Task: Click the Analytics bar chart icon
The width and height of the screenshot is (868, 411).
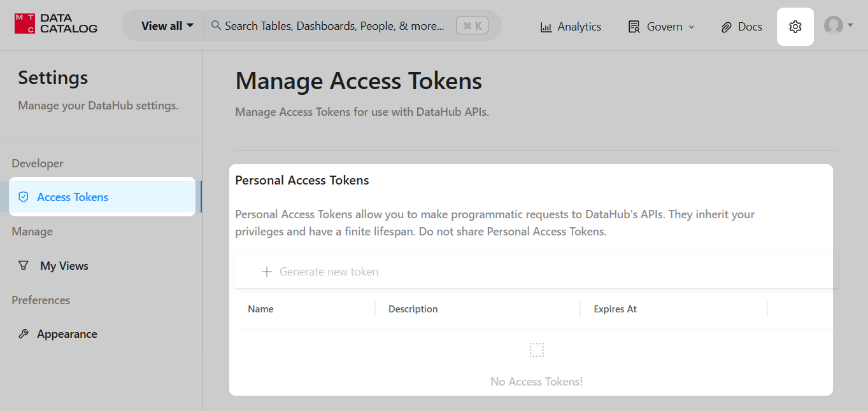Action: pos(546,27)
